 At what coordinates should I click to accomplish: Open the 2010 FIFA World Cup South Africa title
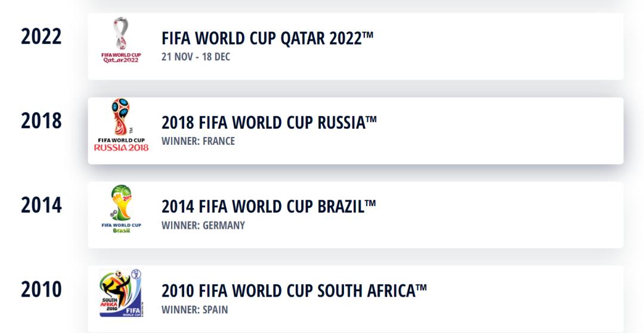pos(294,291)
